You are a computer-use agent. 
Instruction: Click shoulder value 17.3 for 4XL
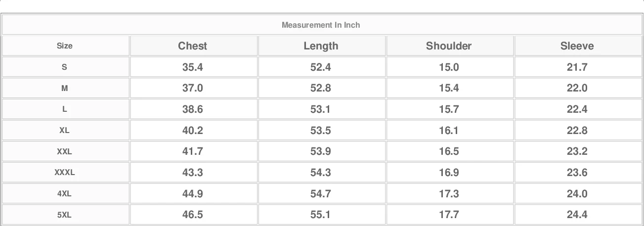[x=449, y=194]
